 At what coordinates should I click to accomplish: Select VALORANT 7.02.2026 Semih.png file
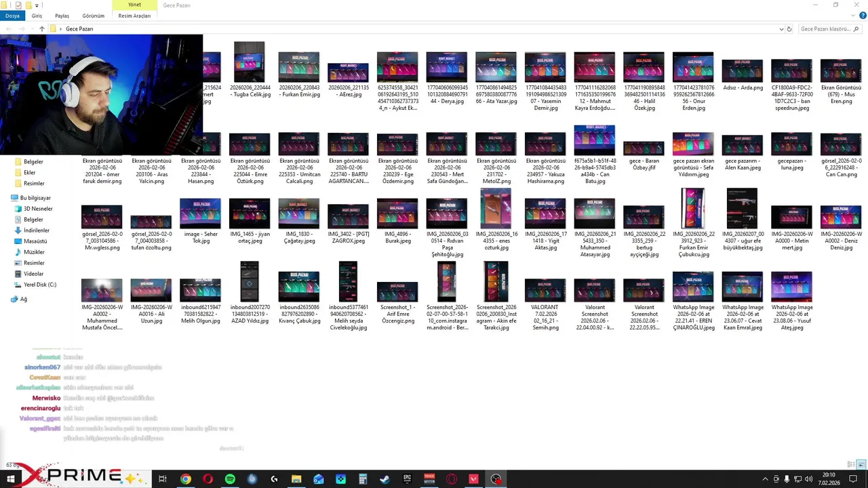coord(545,305)
